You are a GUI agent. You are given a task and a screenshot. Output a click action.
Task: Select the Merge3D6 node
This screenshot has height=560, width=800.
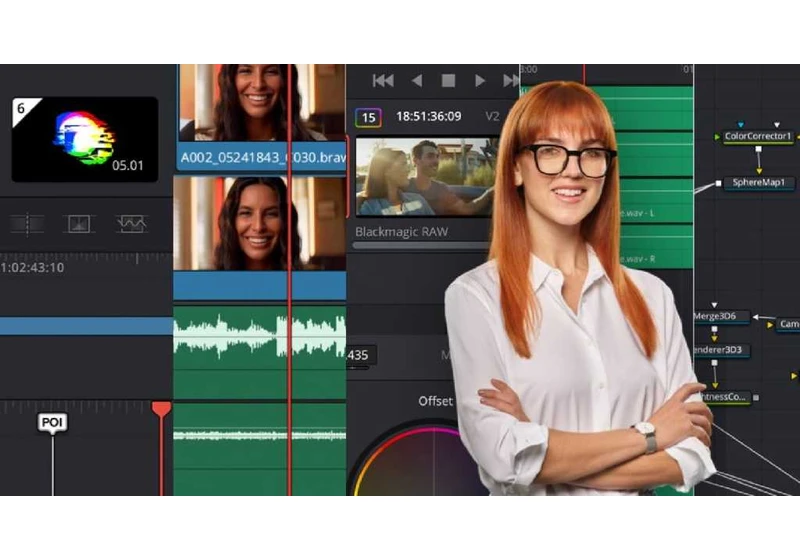720,316
